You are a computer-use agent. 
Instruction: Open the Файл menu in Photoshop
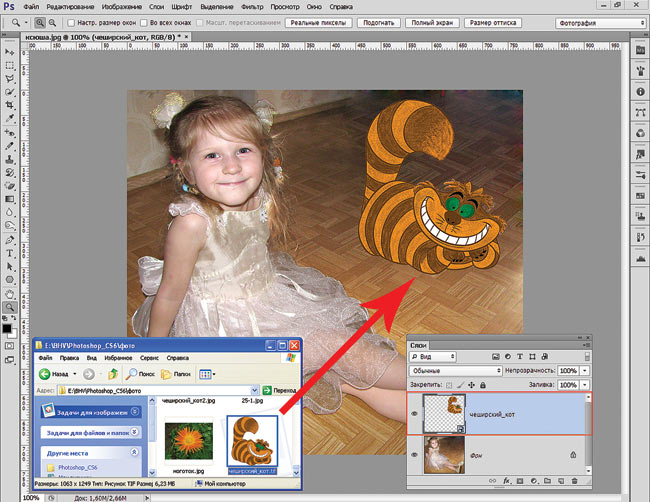[x=32, y=7]
